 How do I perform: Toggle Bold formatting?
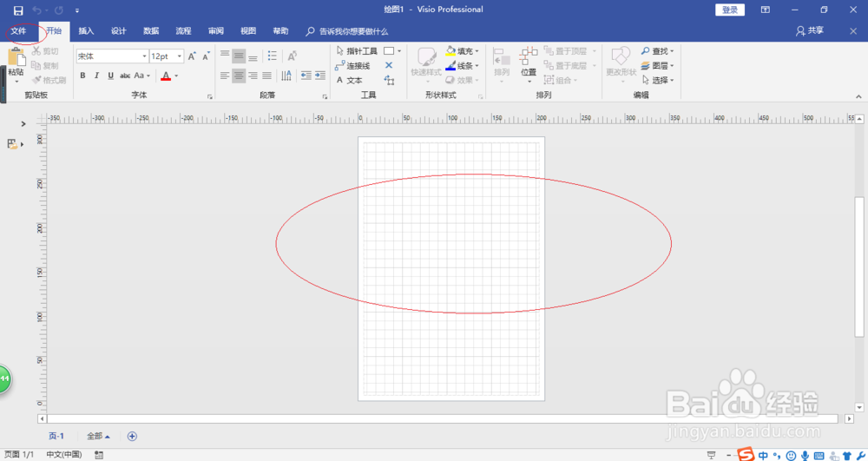[82, 76]
